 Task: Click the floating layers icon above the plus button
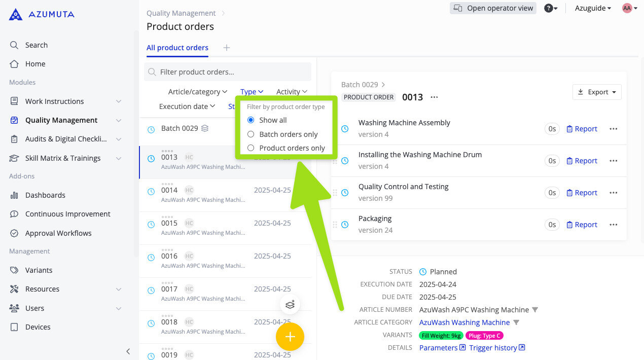pos(290,304)
